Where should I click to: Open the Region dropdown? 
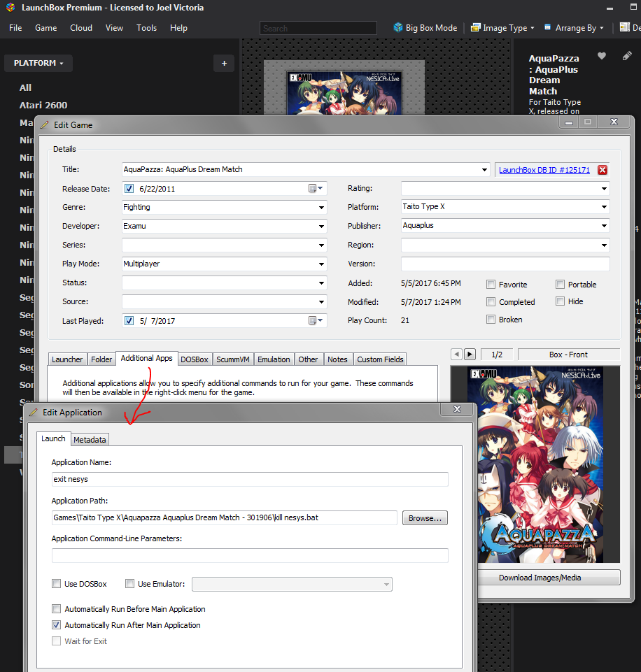click(x=604, y=245)
